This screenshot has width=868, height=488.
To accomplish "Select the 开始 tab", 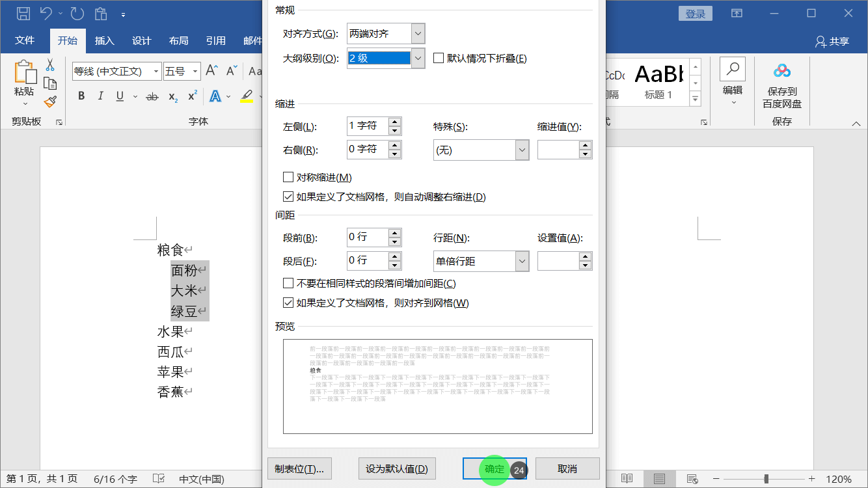I will [x=67, y=40].
